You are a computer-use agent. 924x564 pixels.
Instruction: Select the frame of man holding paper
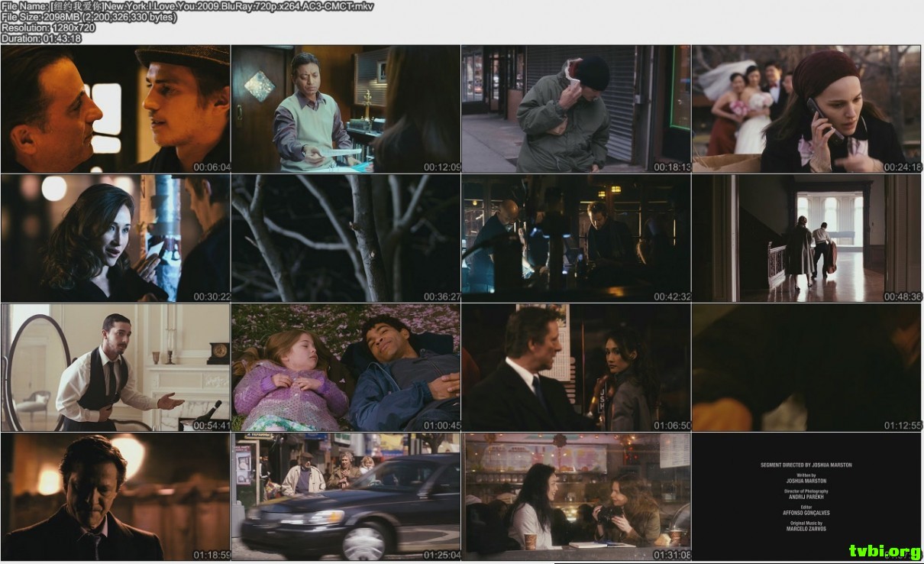[x=346, y=109]
